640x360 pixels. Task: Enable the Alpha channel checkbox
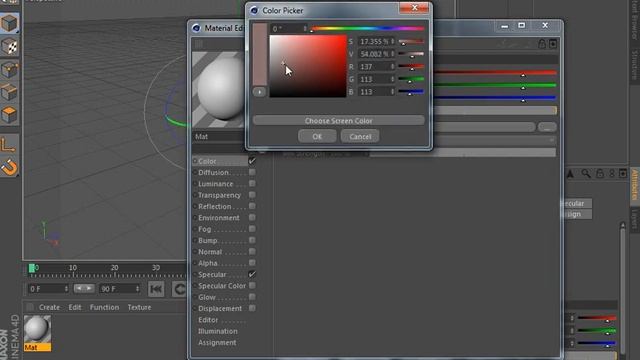tap(252, 263)
